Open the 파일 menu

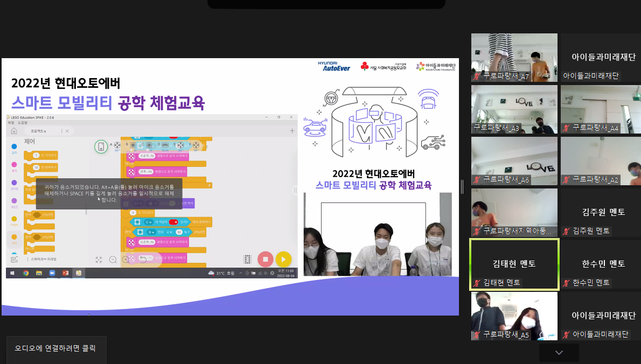[11, 123]
